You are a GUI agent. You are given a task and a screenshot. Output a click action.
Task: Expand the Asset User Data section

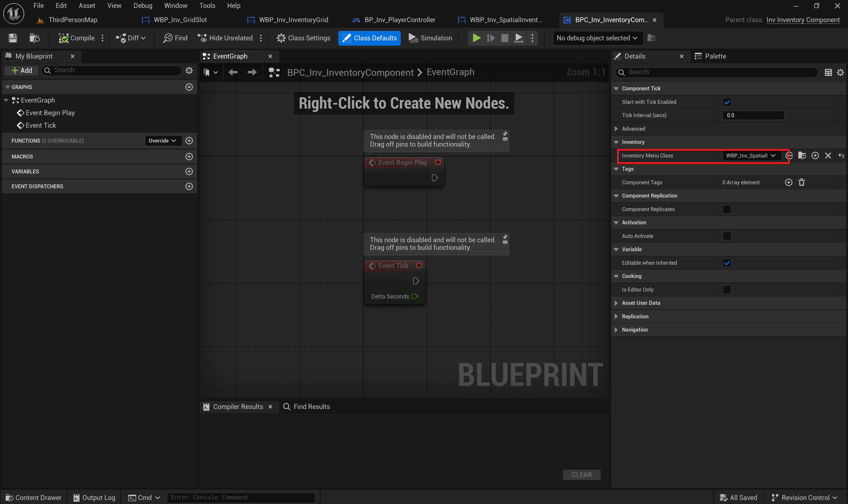[616, 303]
